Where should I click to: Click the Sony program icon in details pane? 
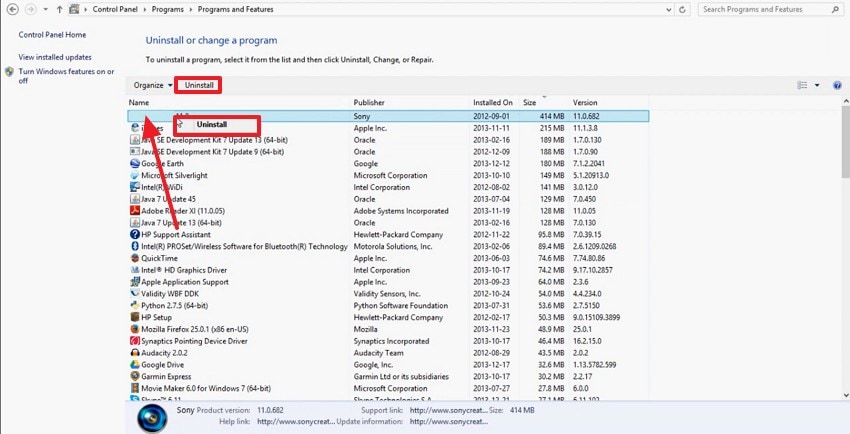click(x=152, y=418)
